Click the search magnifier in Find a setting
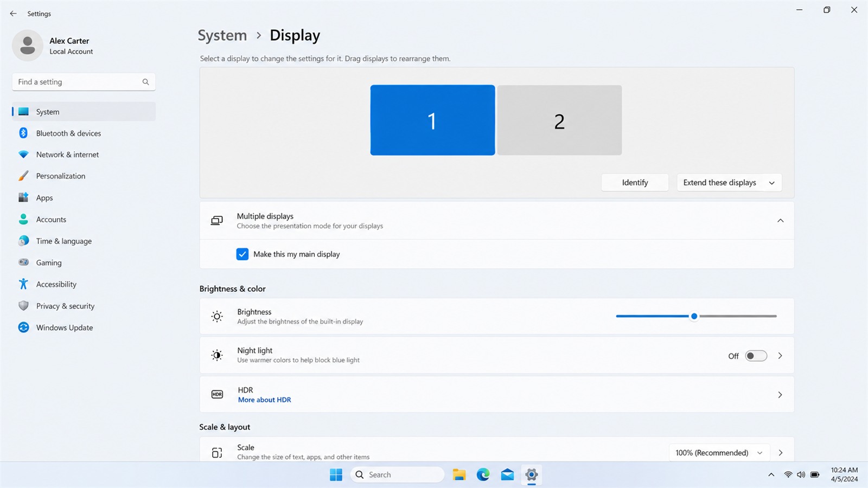The image size is (868, 488). [145, 82]
